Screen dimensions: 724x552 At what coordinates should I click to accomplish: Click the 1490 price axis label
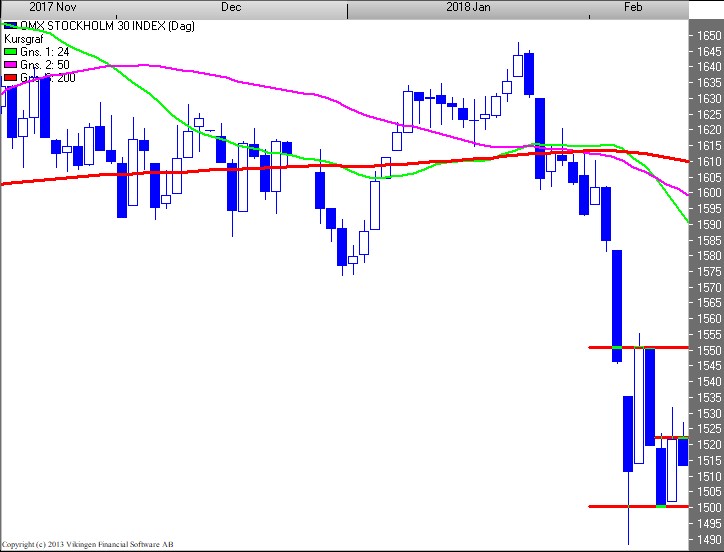click(707, 538)
